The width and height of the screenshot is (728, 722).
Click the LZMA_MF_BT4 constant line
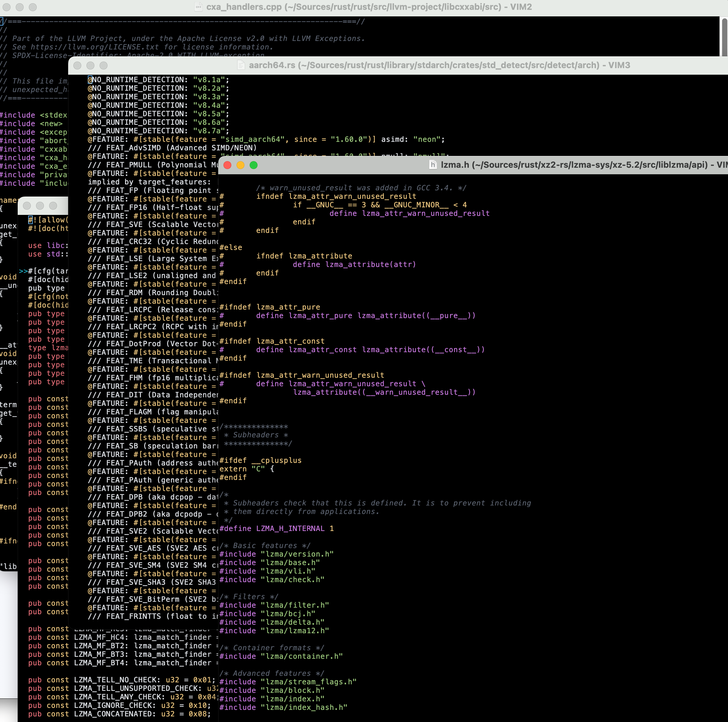tap(123, 663)
